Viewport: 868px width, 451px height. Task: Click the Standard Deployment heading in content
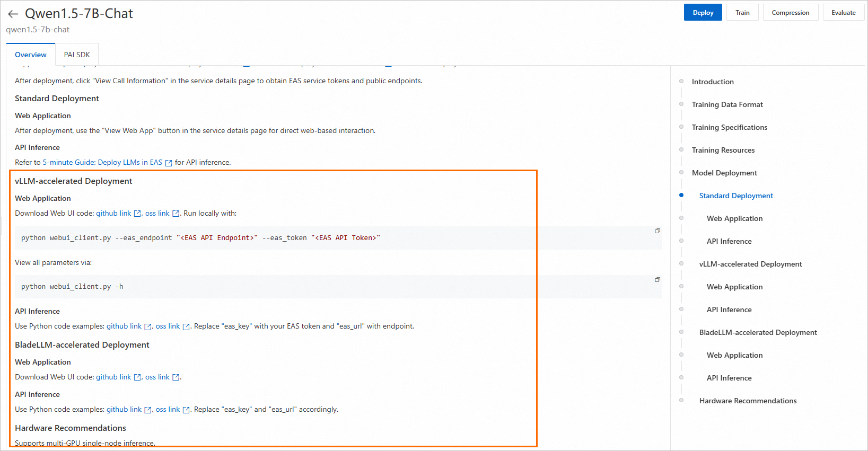pyautogui.click(x=57, y=99)
